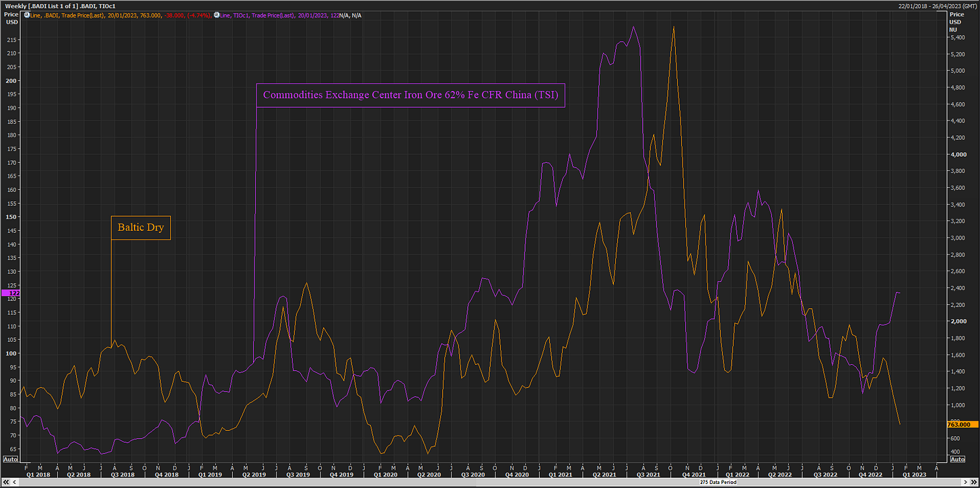Click the purple 122 last-value tag on left axis
The width and height of the screenshot is (980, 488).
tap(11, 293)
